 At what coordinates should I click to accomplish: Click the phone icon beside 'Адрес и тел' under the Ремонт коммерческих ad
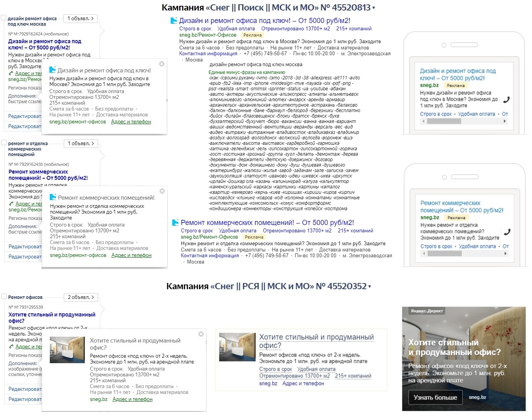(11, 204)
